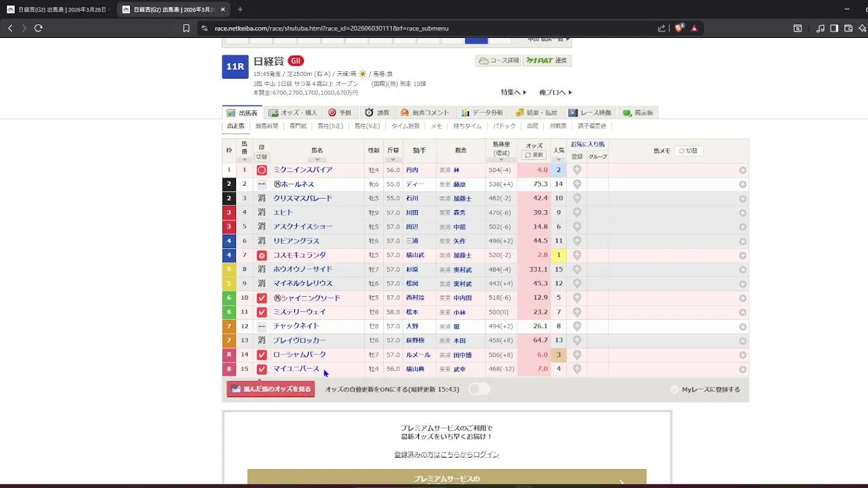Switch to the 調教 tab
This screenshot has height=488, width=868.
click(377, 113)
